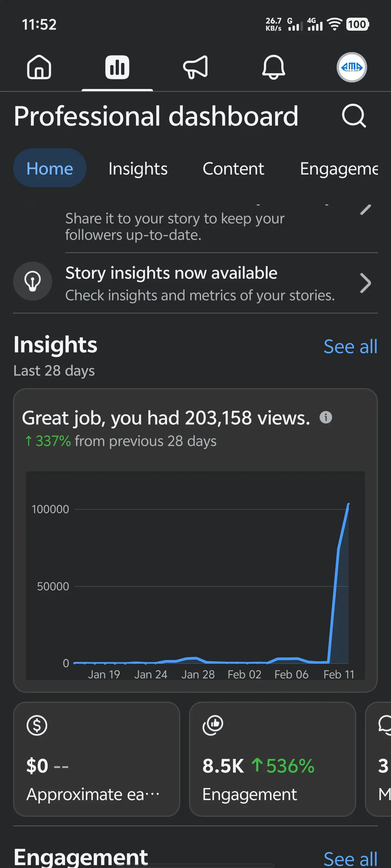The width and height of the screenshot is (391, 868).
Task: Tap the lightbulb story insights icon
Action: (x=33, y=281)
